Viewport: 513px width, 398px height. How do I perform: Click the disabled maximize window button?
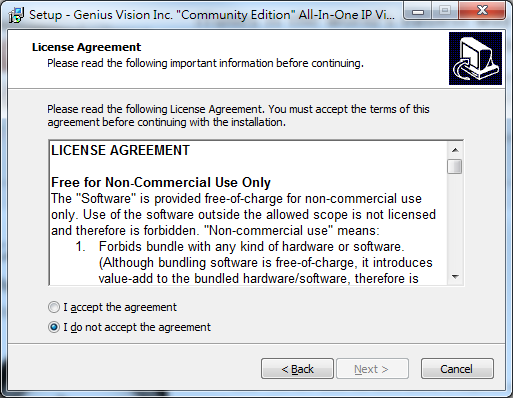click(x=445, y=11)
